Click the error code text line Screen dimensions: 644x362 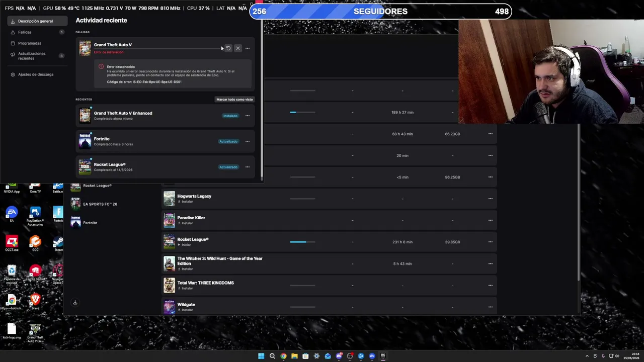coord(144,82)
